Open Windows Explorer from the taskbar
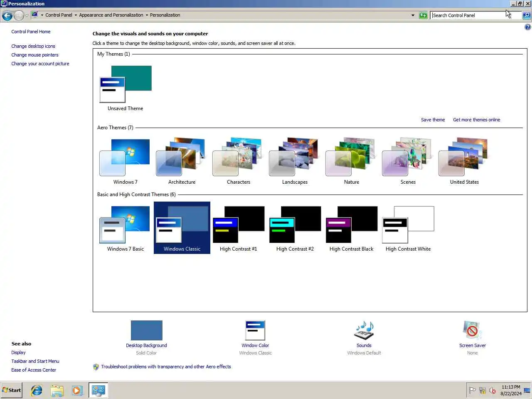 (x=57, y=390)
